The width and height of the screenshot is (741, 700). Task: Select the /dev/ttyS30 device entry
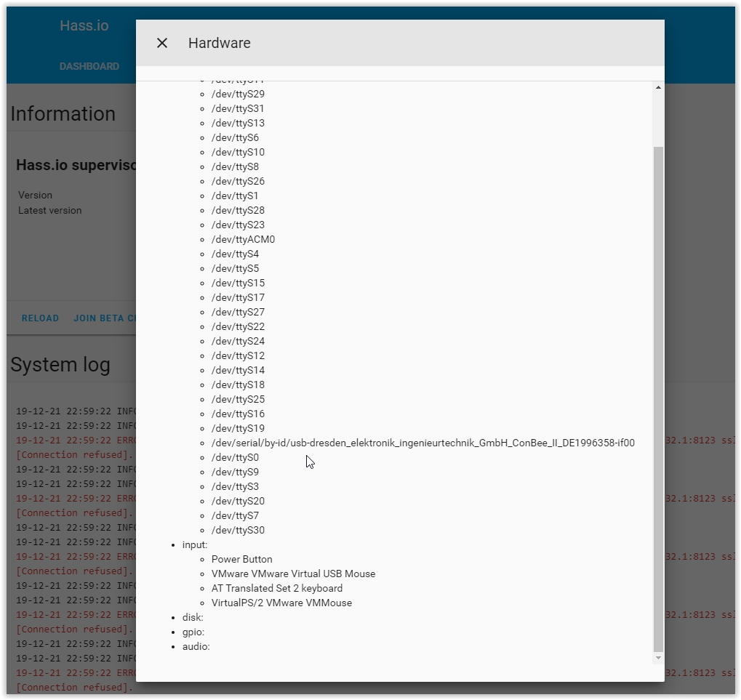(x=238, y=530)
